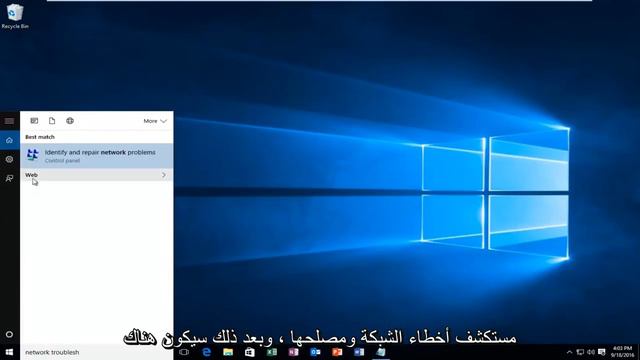
Task: Click the search box with network troublesh
Action: (97, 352)
